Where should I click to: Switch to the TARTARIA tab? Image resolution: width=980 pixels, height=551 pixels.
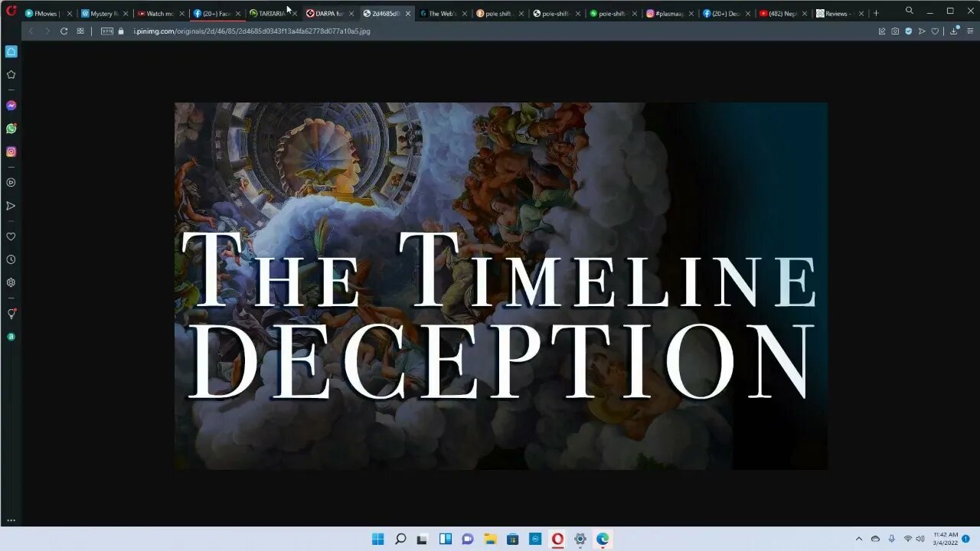271,13
